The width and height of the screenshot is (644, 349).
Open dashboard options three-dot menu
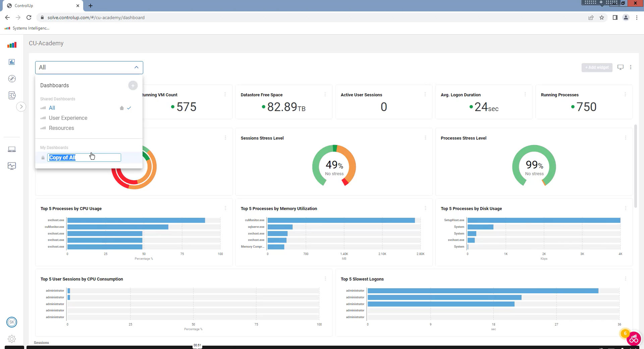(631, 67)
